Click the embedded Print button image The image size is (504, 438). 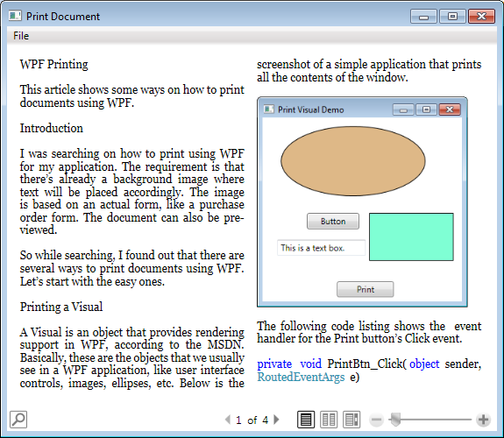[366, 289]
